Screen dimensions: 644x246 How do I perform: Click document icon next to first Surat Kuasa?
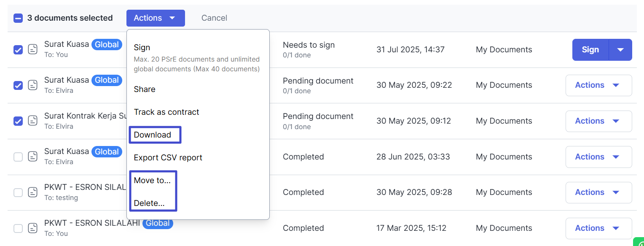click(33, 49)
